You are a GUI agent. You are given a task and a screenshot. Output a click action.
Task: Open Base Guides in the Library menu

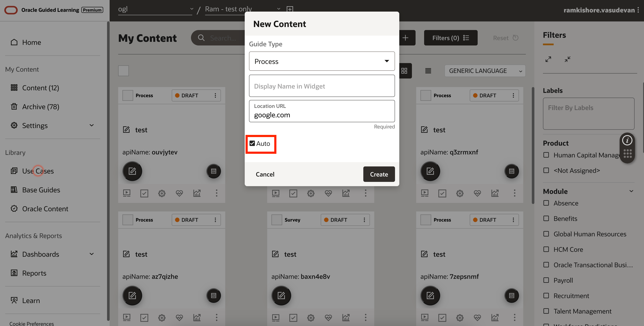point(41,190)
